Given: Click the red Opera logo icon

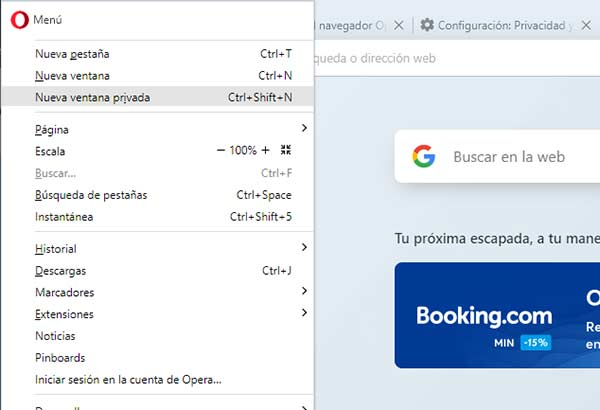Looking at the screenshot, I should click(19, 20).
